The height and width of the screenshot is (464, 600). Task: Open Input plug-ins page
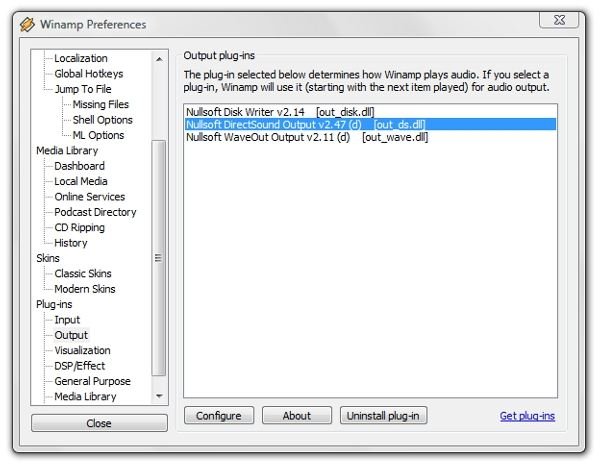pyautogui.click(x=67, y=319)
